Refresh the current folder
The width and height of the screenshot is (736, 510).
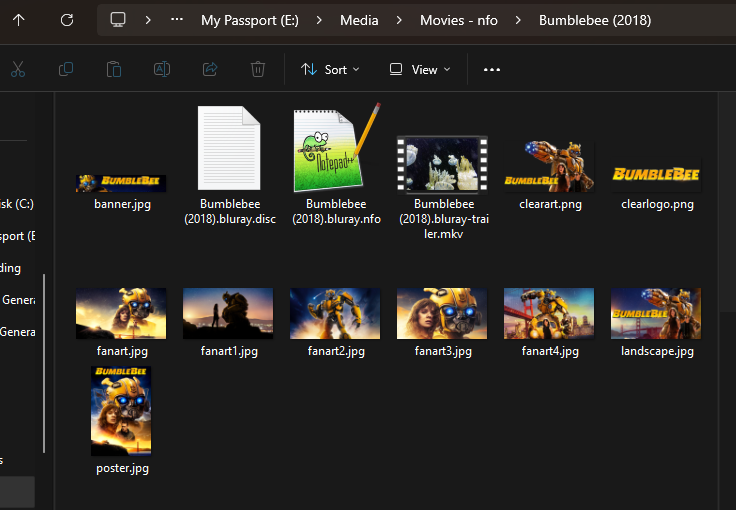point(67,20)
